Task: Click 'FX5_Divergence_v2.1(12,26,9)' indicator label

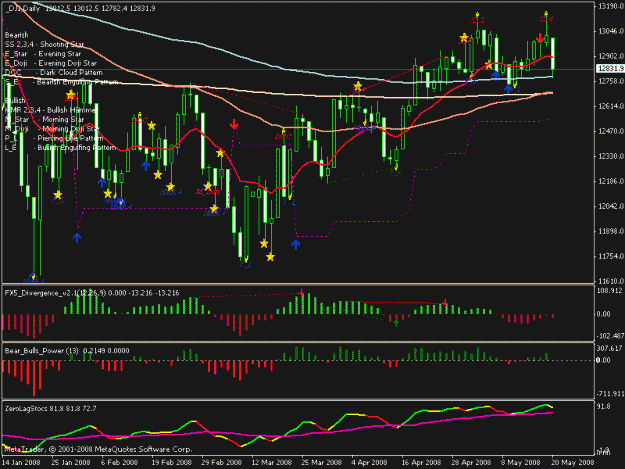Action: pos(55,293)
